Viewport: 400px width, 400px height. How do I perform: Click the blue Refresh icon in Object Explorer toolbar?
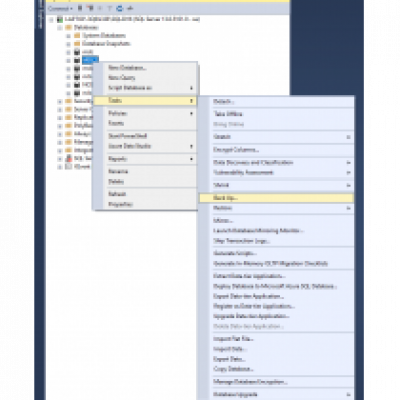point(120,8)
